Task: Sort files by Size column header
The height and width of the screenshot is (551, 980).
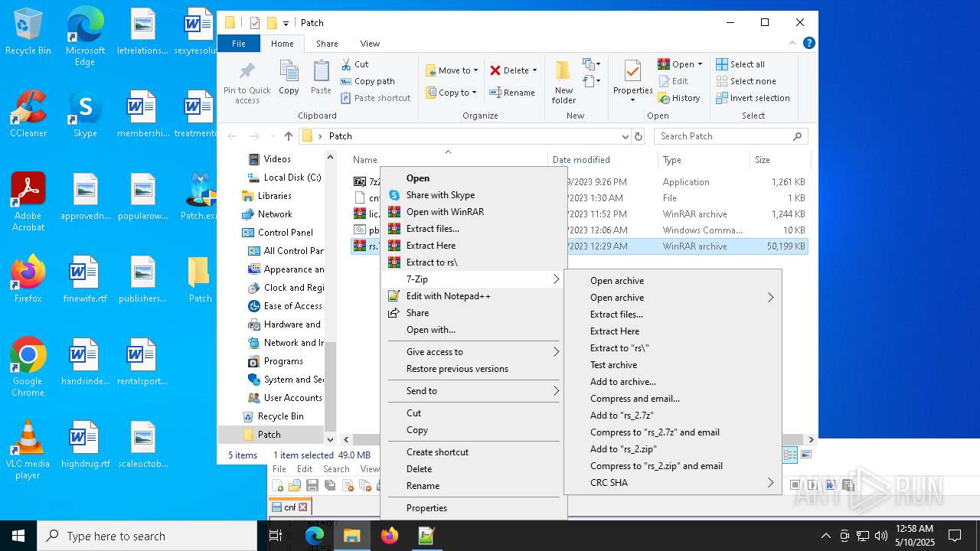Action: click(779, 160)
